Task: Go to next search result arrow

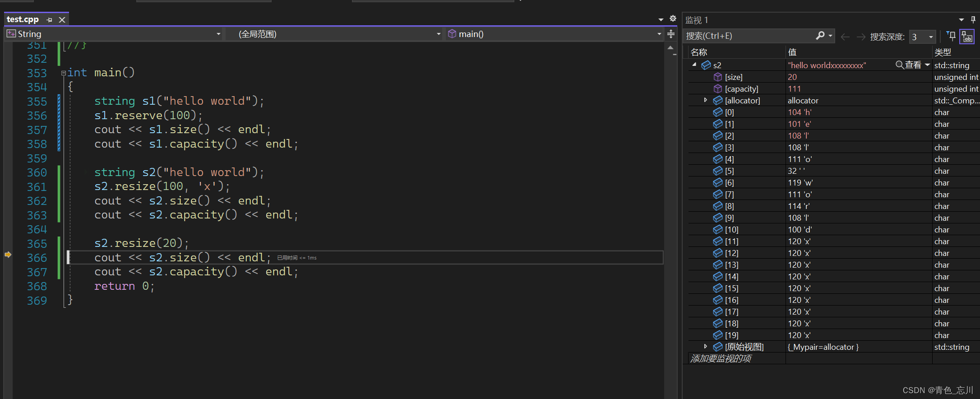Action: [861, 37]
